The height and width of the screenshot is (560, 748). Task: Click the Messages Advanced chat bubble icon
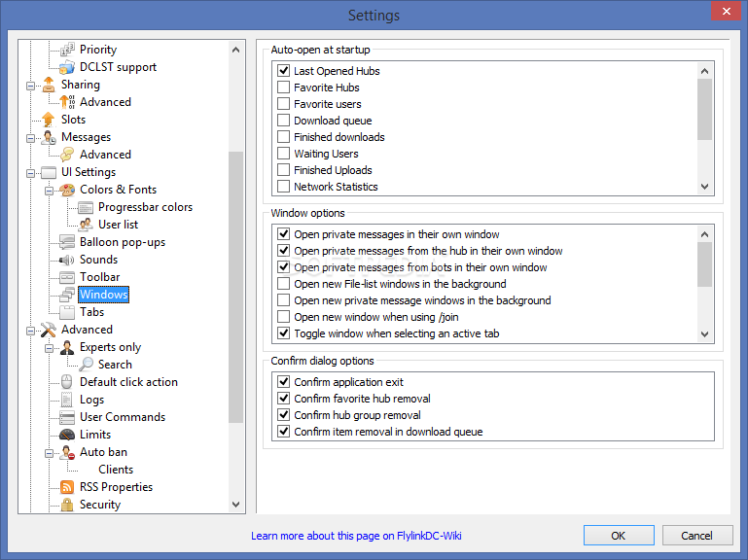(67, 155)
